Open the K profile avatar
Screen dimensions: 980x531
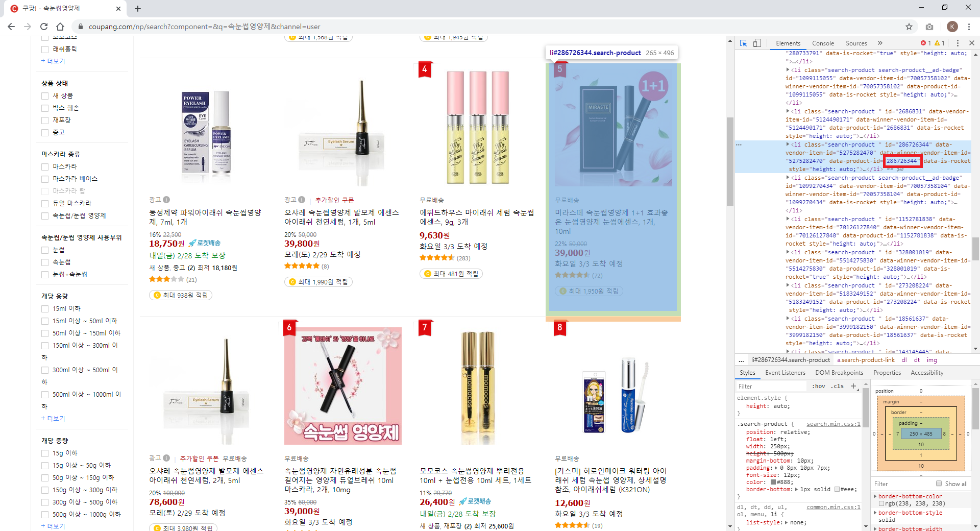[952, 27]
